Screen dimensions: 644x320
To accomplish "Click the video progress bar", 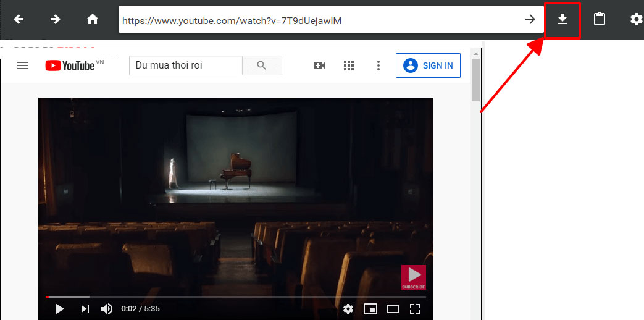I will point(236,297).
